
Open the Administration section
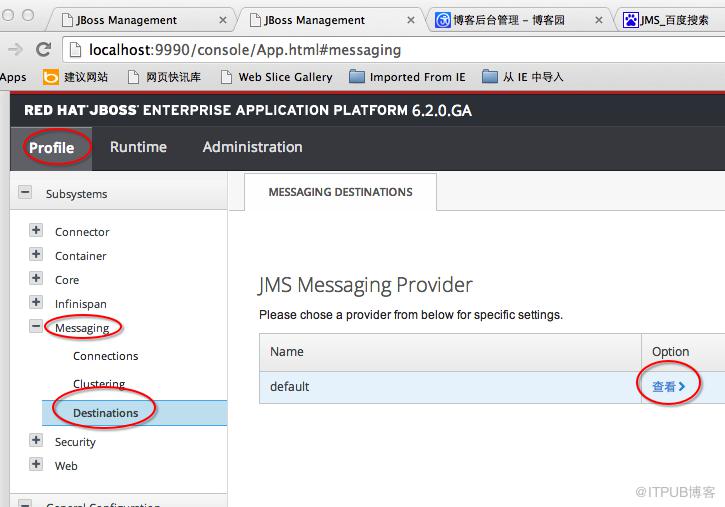[x=252, y=147]
